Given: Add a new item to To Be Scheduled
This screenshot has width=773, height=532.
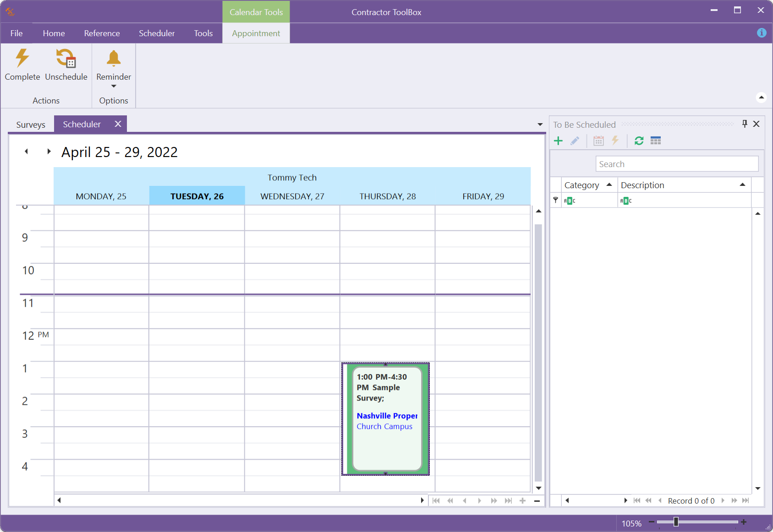Looking at the screenshot, I should pyautogui.click(x=558, y=141).
